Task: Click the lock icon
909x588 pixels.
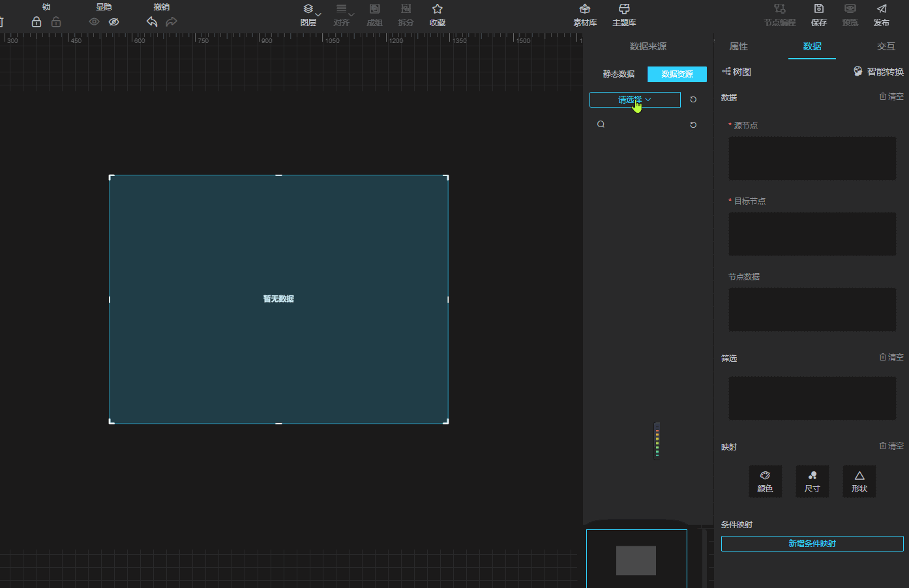Action: [37, 22]
